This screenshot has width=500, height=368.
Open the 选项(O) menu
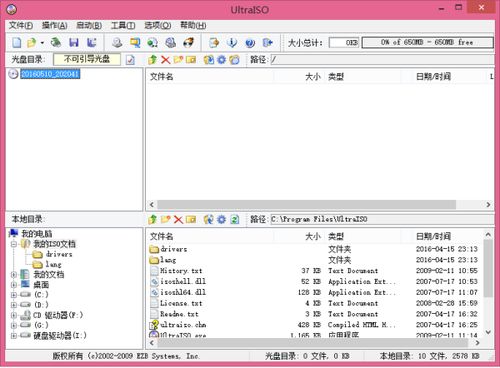coord(158,25)
